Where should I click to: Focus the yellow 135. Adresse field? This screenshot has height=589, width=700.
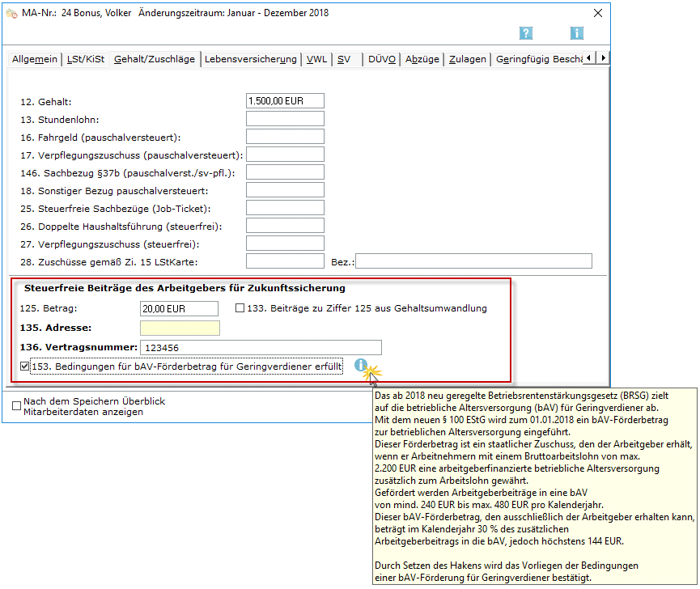[x=180, y=328]
